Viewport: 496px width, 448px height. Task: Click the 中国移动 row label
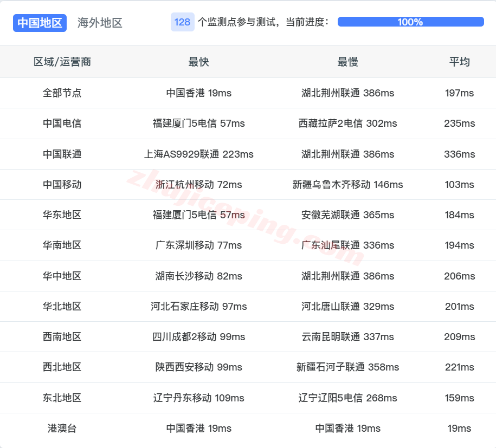pos(62,185)
